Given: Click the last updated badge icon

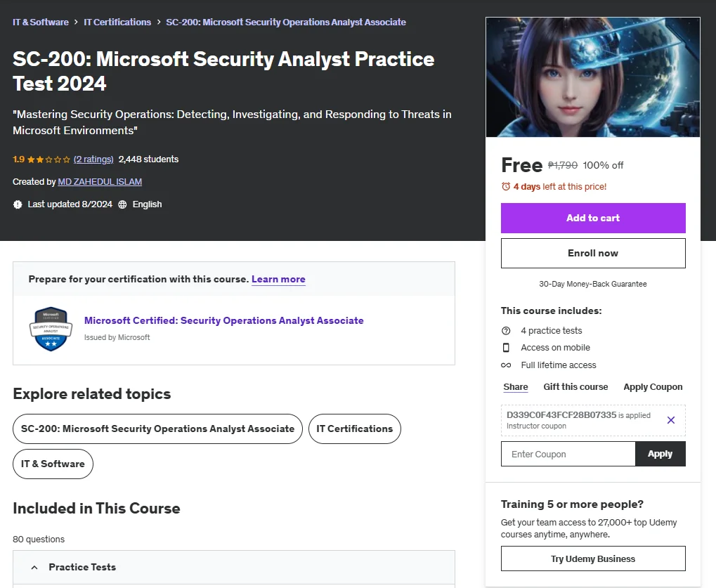Looking at the screenshot, I should click(18, 204).
